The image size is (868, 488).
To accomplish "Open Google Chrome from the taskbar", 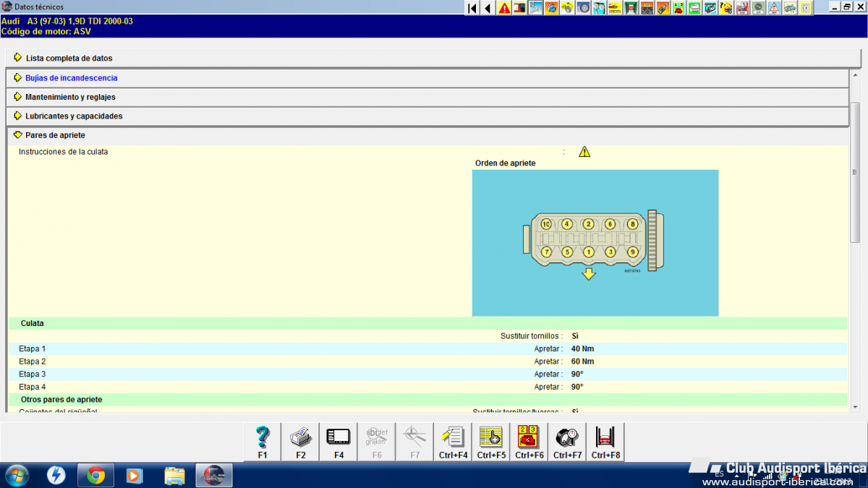I will (x=95, y=476).
